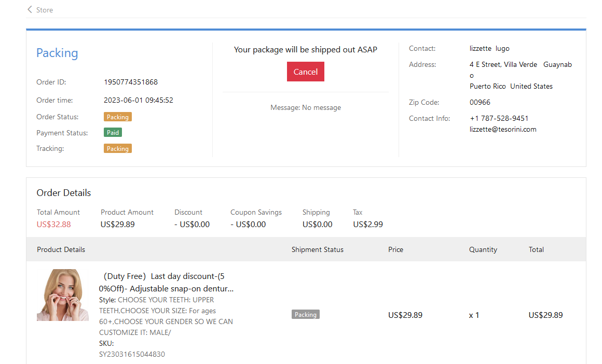
Task: Click the phone number +1 787-528-9451
Action: click(x=499, y=118)
